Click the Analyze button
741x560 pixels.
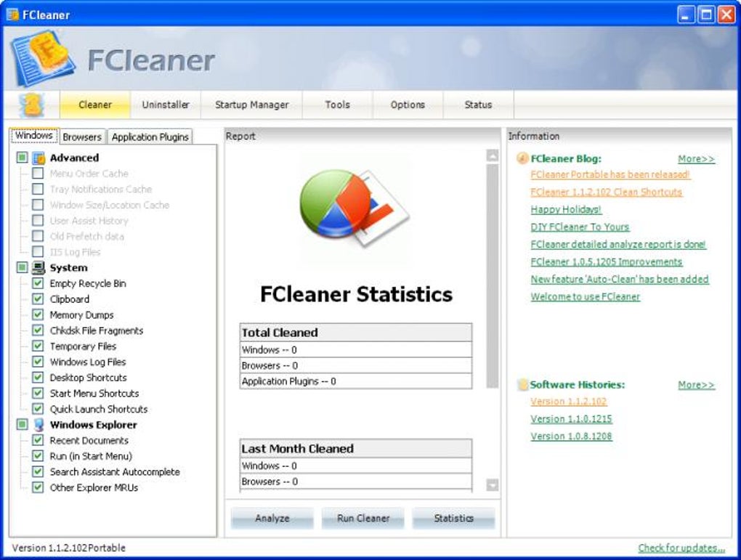point(272,518)
